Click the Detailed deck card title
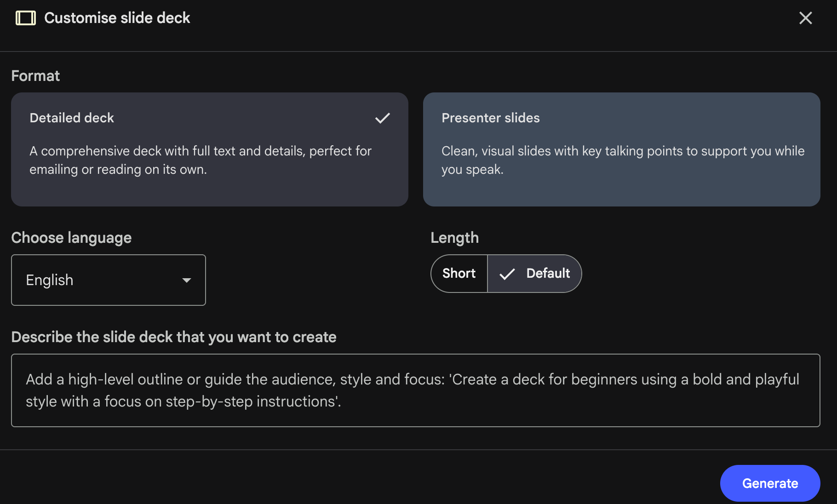The image size is (837, 504). 71,118
